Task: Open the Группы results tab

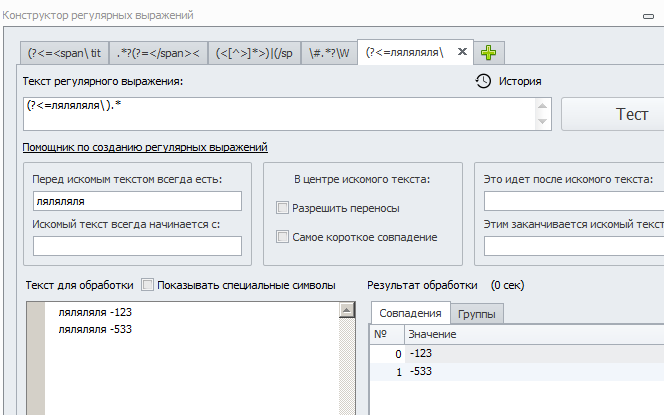Action: 478,314
